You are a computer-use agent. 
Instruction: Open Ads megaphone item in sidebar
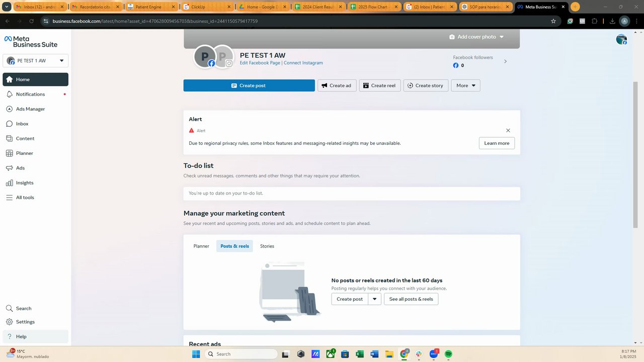click(35, 168)
